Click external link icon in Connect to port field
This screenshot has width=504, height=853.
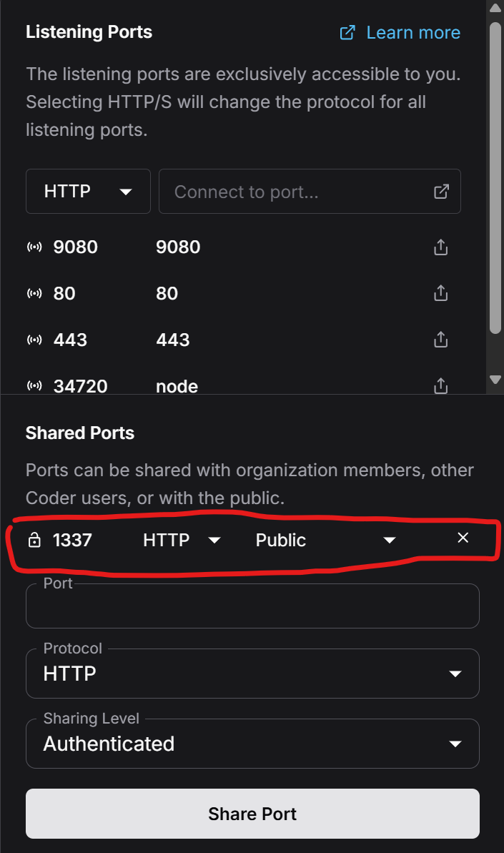coord(442,192)
